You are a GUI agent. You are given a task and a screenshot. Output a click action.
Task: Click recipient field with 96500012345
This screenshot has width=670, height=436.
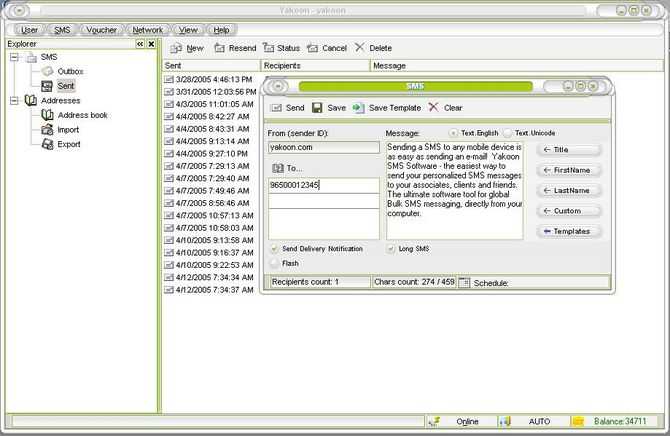(x=323, y=186)
